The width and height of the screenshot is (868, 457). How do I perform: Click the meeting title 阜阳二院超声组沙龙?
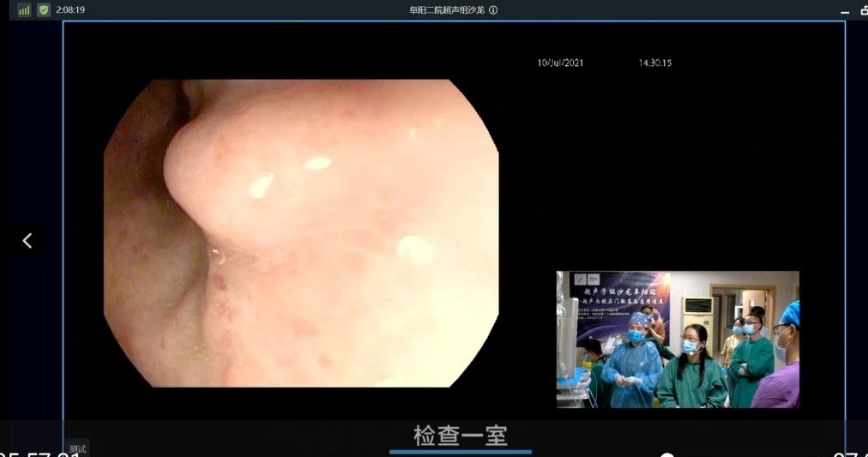(x=448, y=10)
